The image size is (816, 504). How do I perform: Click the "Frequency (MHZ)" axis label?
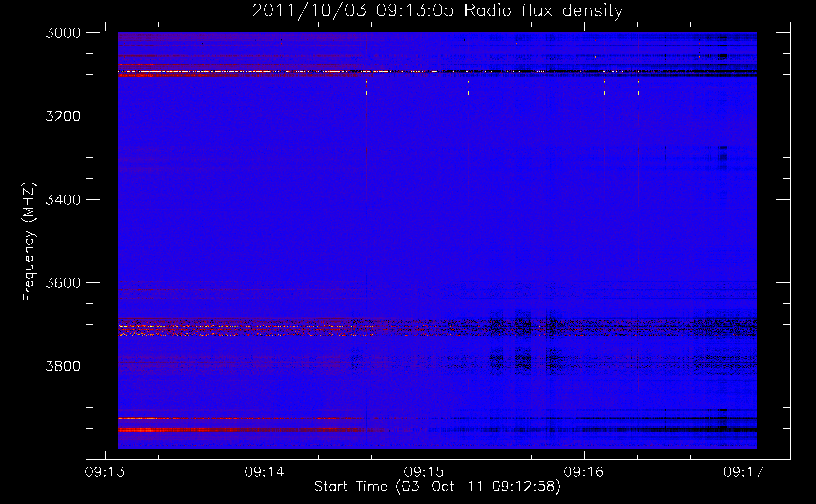click(29, 242)
